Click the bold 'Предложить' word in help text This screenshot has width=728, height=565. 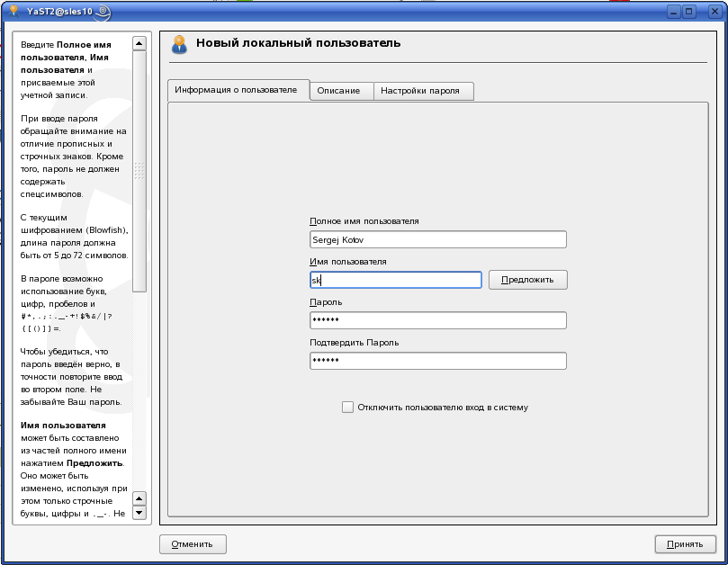(x=94, y=462)
